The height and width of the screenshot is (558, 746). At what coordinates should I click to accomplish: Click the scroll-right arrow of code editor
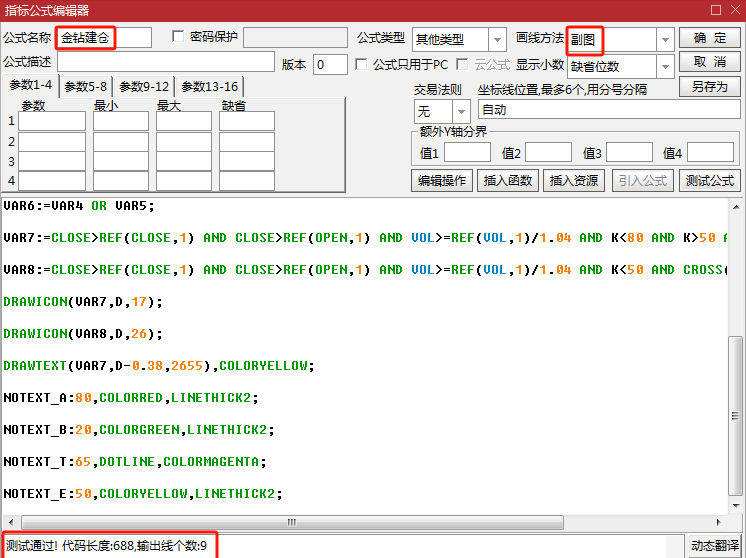(x=718, y=522)
